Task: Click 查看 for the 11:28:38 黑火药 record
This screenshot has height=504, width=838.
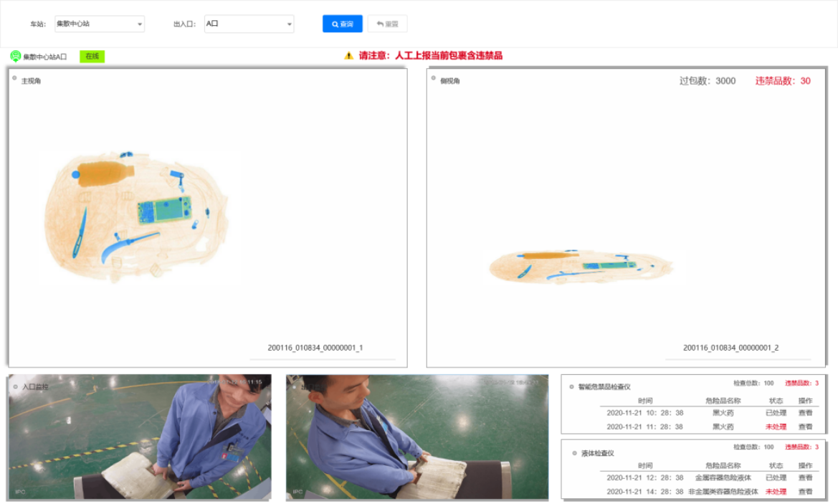Action: pyautogui.click(x=805, y=427)
